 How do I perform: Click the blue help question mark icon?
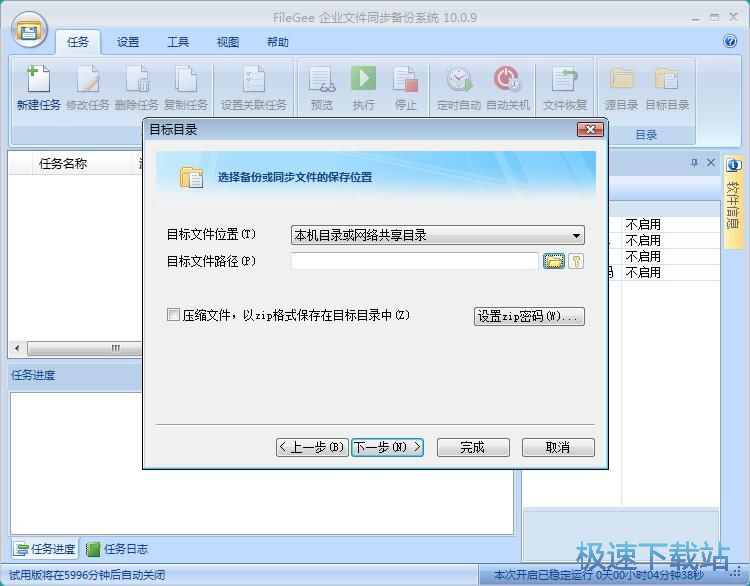730,42
